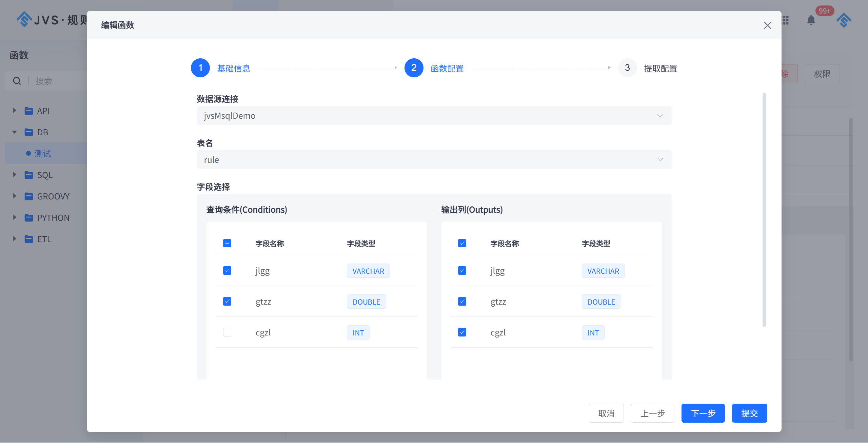Uncheck cgzl in Outputs table
The image size is (868, 443).
(x=462, y=332)
